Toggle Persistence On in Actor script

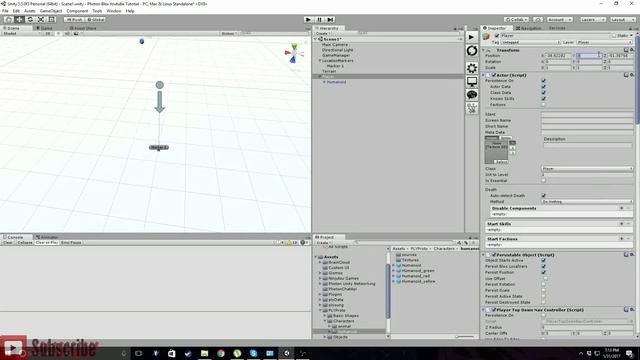click(543, 81)
